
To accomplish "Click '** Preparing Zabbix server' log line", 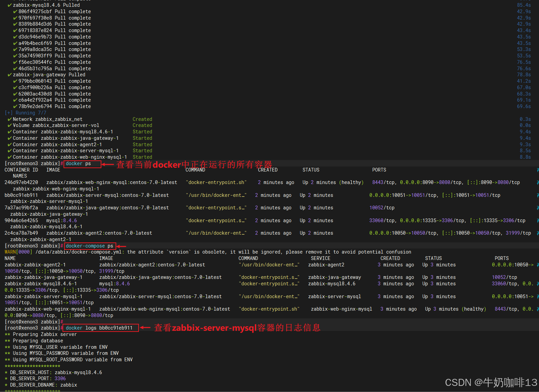I will point(41,334).
